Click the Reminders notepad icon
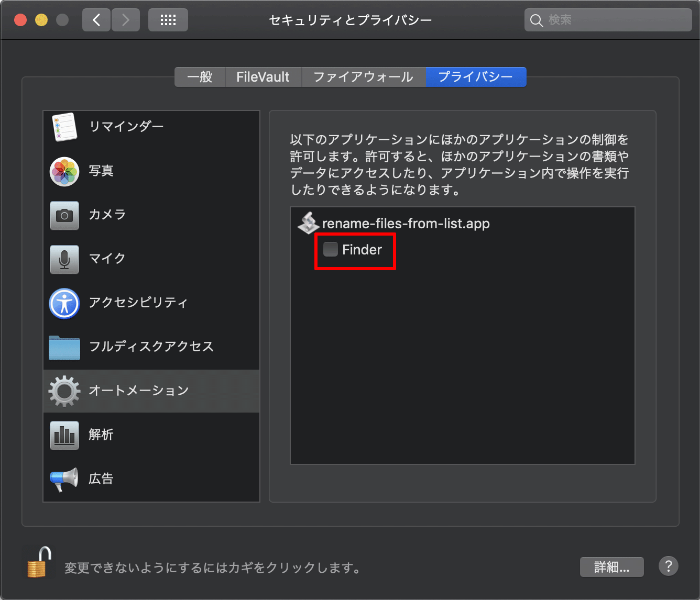This screenshot has width=700, height=600. [x=64, y=127]
